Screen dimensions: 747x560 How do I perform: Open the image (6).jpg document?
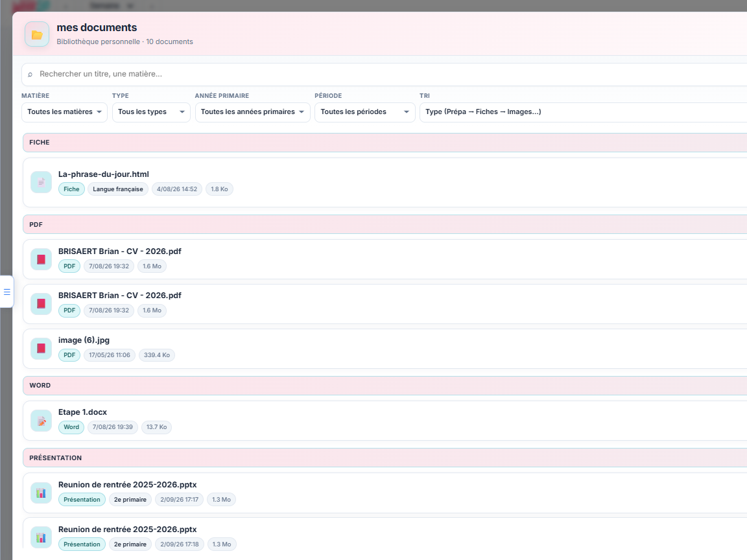84,340
